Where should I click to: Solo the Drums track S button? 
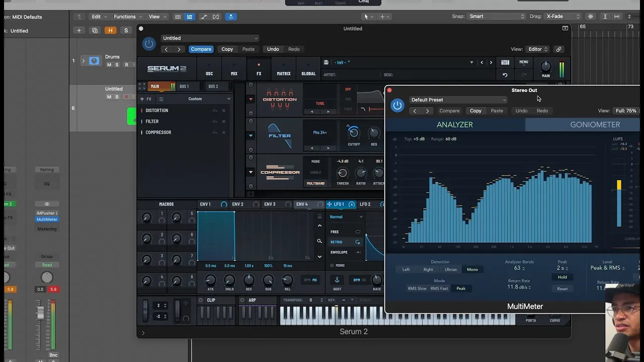point(117,65)
